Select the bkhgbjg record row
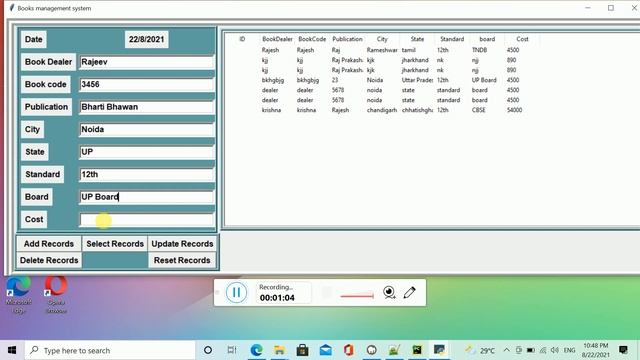This screenshot has width=640, height=360. point(382,80)
